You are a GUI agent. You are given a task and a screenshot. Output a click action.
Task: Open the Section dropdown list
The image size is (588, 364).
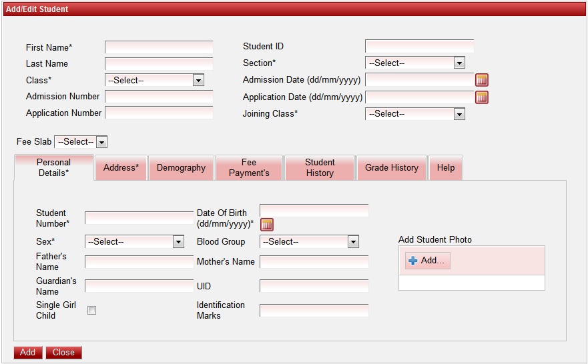pyautogui.click(x=414, y=63)
